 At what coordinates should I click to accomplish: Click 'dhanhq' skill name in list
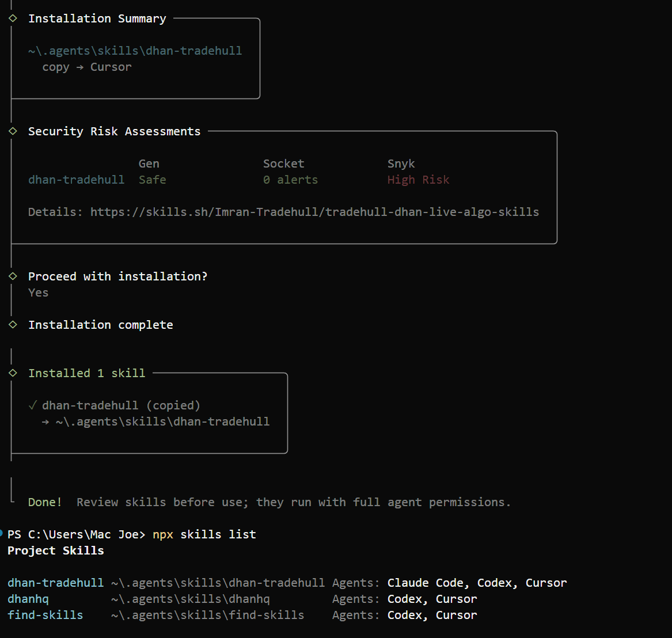coord(28,599)
